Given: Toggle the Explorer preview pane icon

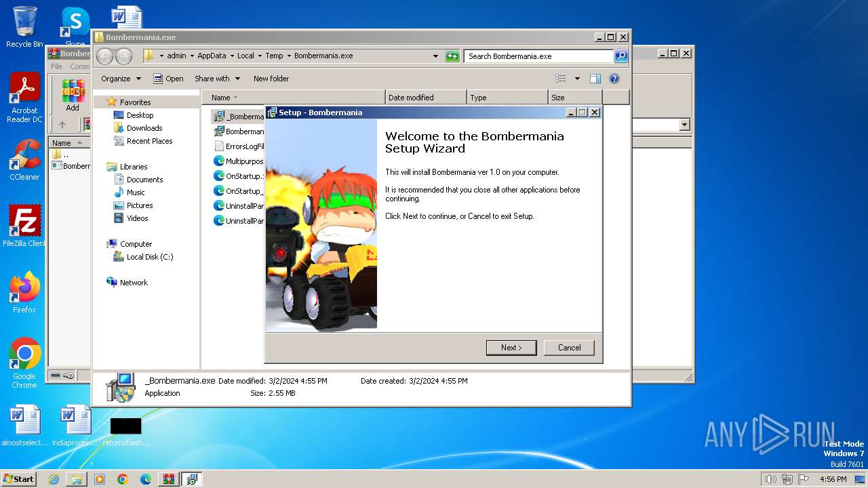Looking at the screenshot, I should coord(595,79).
